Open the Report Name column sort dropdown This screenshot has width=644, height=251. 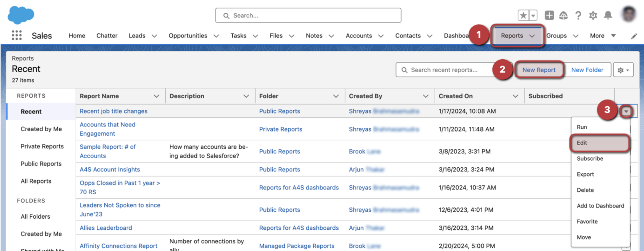[156, 96]
